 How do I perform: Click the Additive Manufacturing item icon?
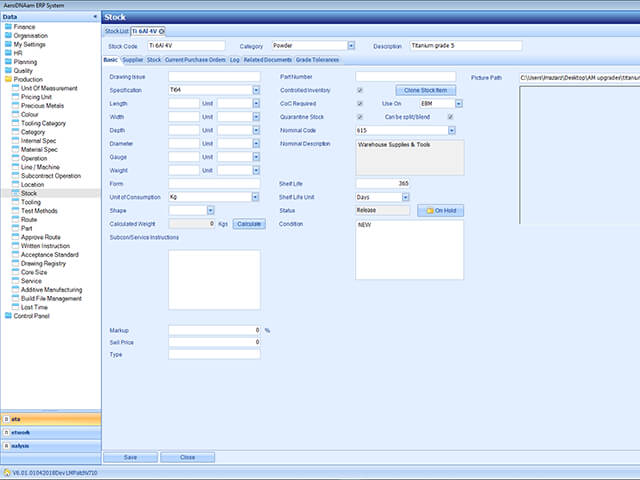16,290
